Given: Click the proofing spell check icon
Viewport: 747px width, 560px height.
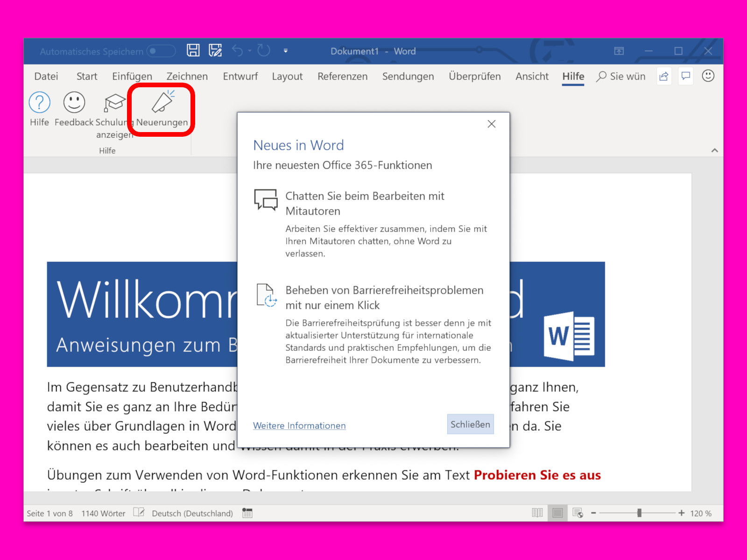Looking at the screenshot, I should tap(139, 512).
